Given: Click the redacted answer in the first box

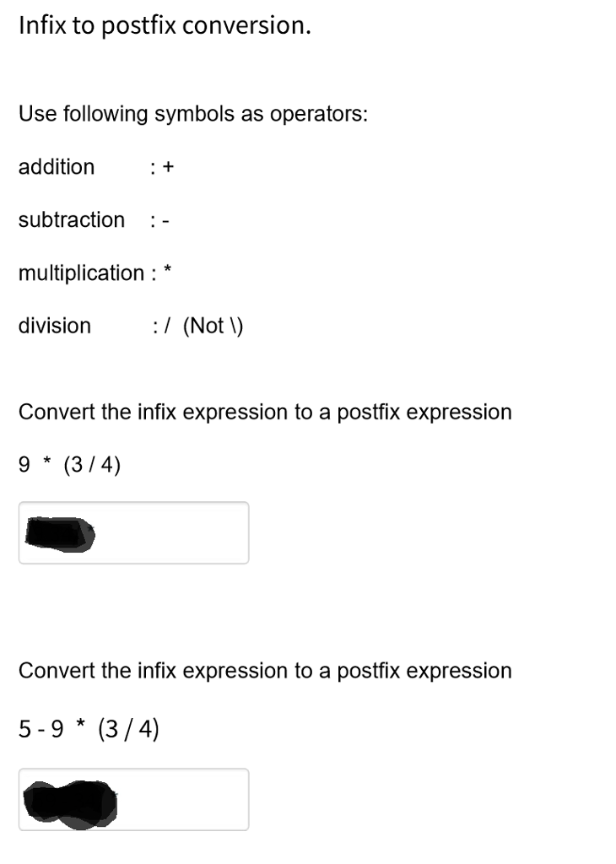Looking at the screenshot, I should coord(61,532).
